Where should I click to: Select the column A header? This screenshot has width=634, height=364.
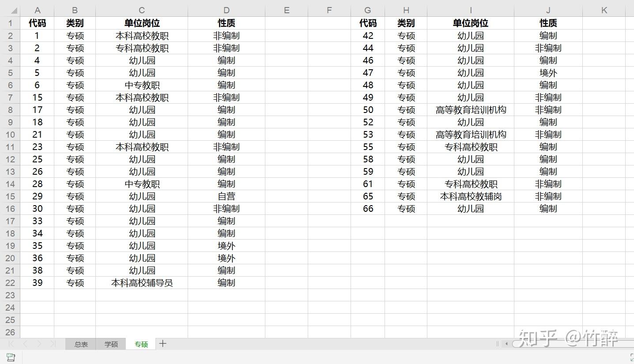click(37, 11)
